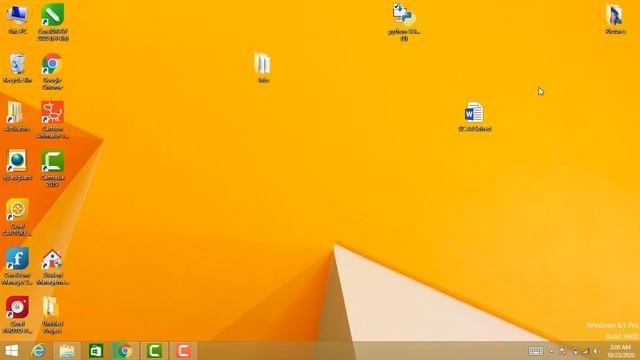The width and height of the screenshot is (640, 360).
Task: Open the Recycle Bin
Action: coord(17,68)
